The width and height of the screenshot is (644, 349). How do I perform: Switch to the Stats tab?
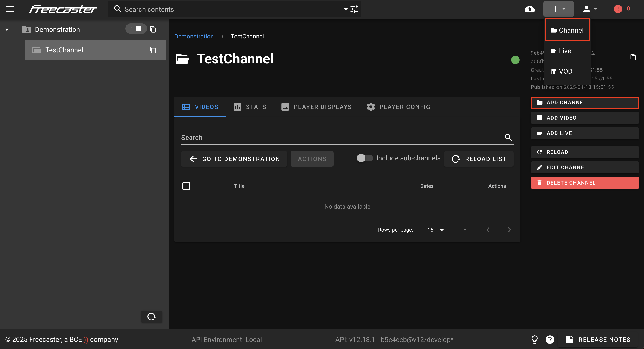tap(250, 107)
